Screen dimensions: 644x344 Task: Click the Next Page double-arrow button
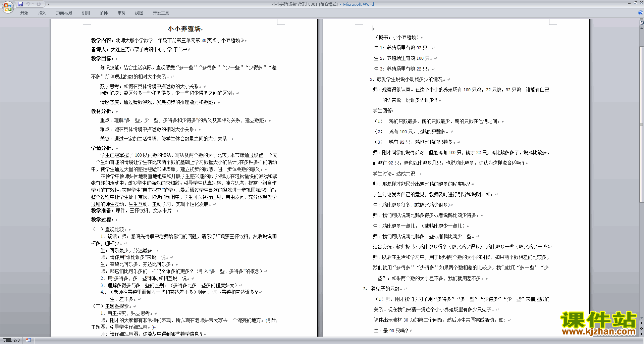(642, 334)
